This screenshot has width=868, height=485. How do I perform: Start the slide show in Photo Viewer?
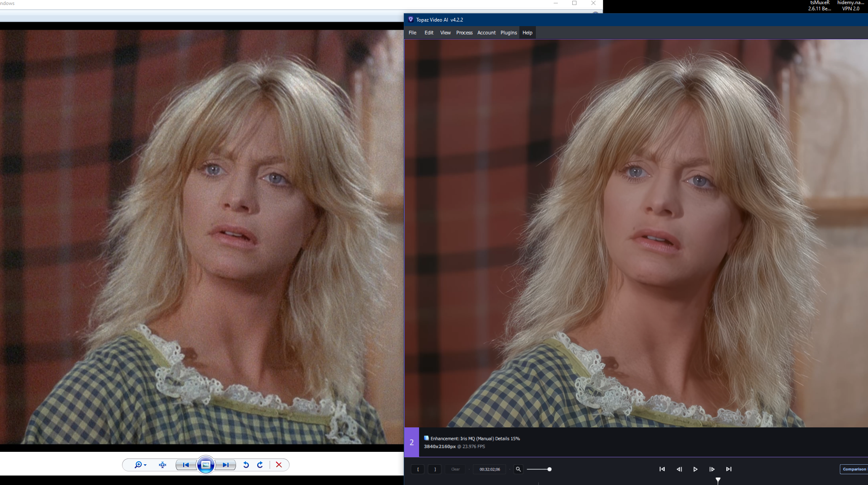coord(206,465)
